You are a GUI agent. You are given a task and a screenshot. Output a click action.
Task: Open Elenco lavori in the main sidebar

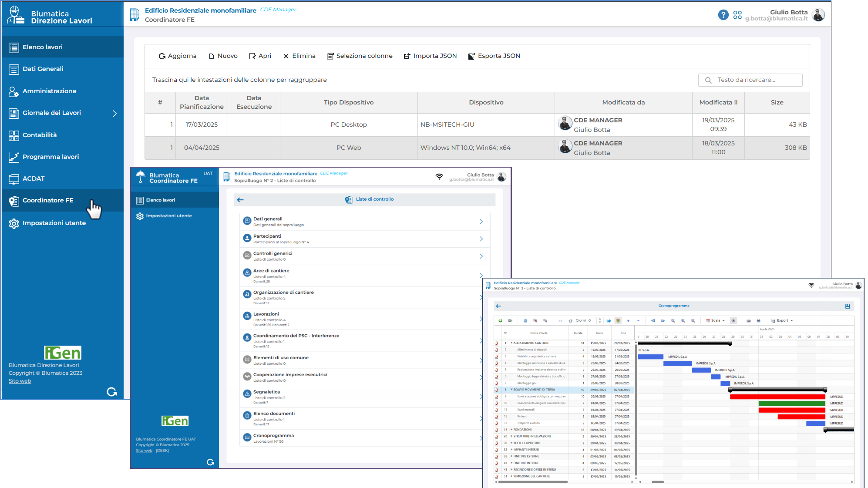tap(63, 47)
